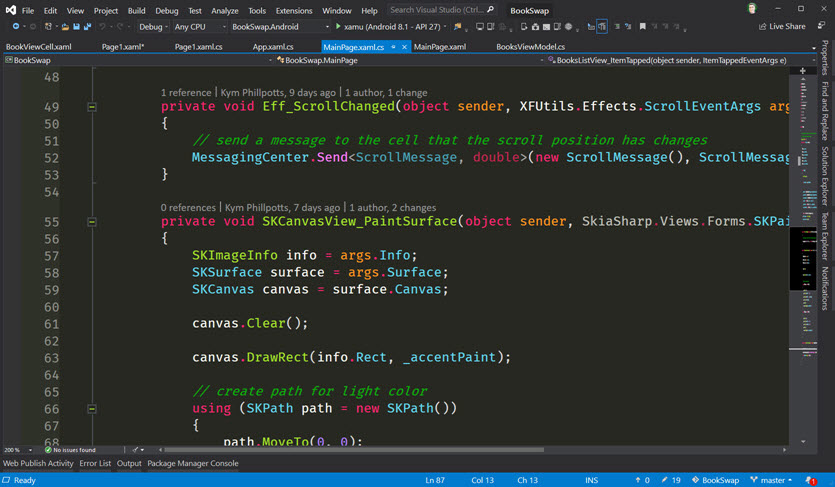Open the Build menu
Screen dimensions: 835x487
coord(136,11)
